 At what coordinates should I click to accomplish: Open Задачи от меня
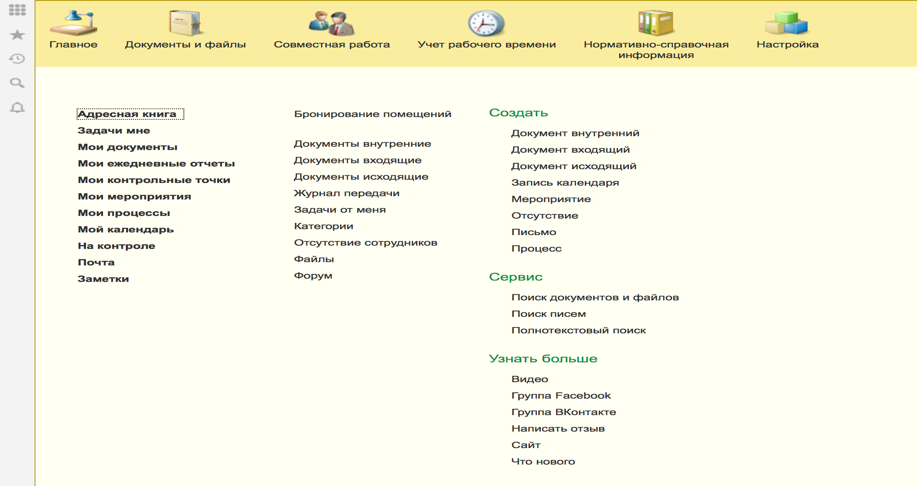(x=340, y=209)
